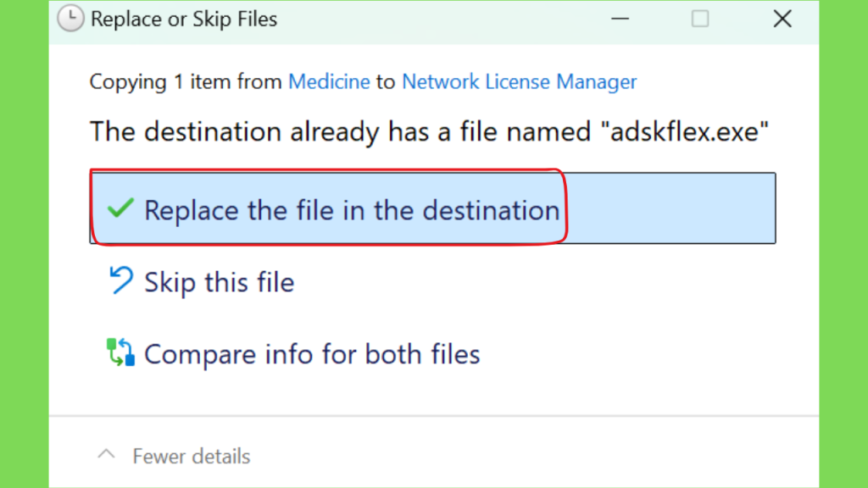868x488 pixels.
Task: Click the "Replace or Skip Files" title text
Action: [x=184, y=19]
